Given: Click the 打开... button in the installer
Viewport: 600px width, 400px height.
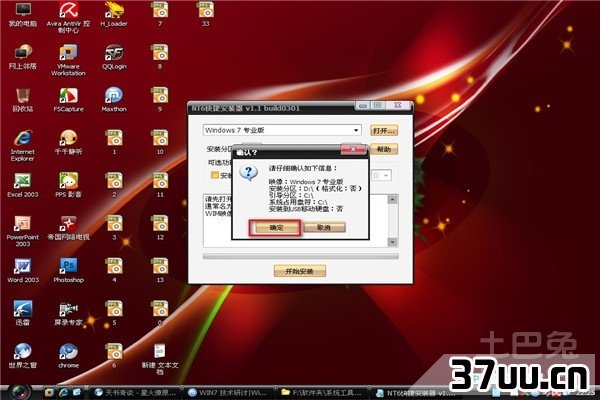Looking at the screenshot, I should point(384,131).
